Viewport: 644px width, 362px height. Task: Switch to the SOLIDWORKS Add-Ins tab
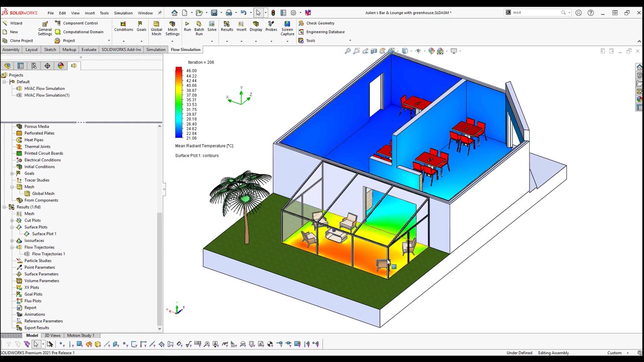pyautogui.click(x=121, y=50)
